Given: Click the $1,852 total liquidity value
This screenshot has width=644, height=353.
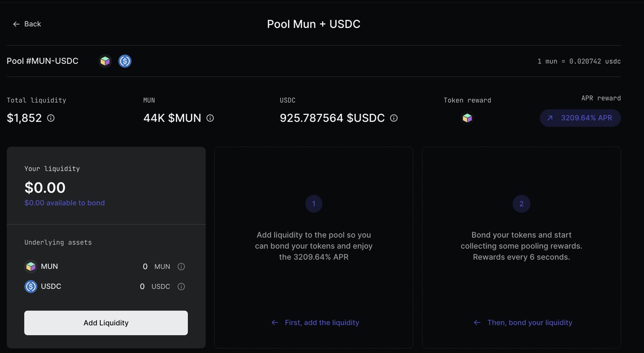Looking at the screenshot, I should (24, 118).
